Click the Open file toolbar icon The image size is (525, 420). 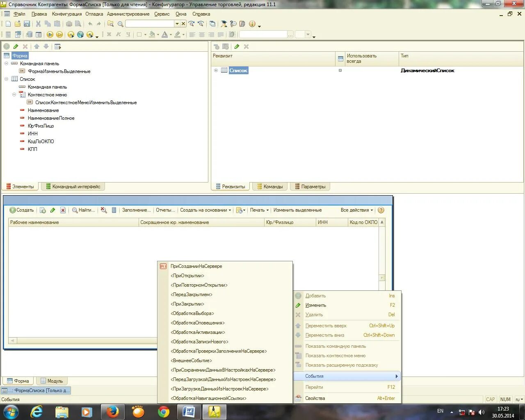tap(17, 24)
